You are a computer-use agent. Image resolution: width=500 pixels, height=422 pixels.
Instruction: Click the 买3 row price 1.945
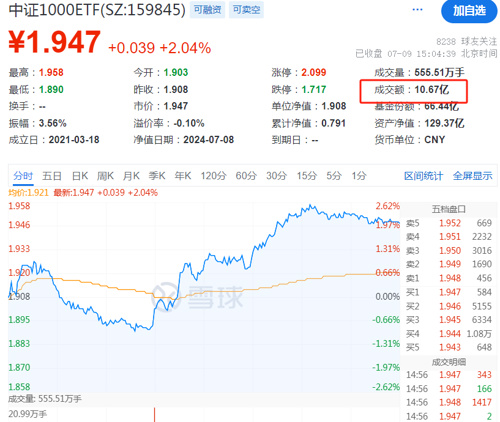pos(450,320)
